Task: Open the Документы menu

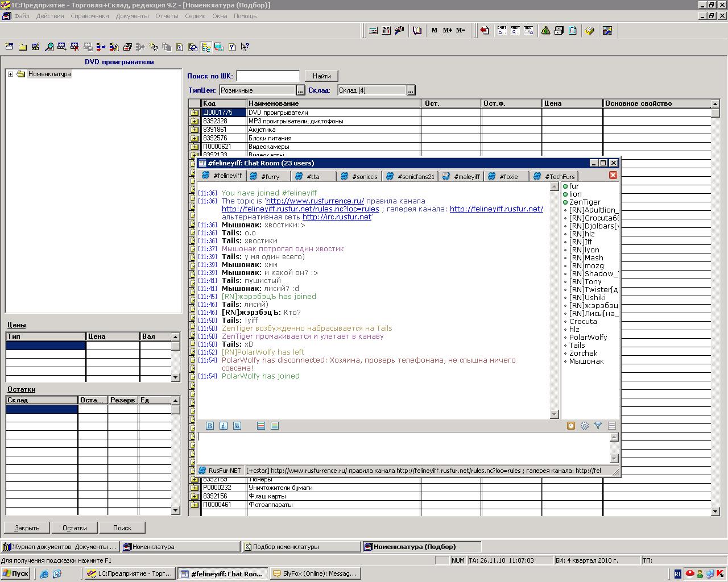Action: pyautogui.click(x=132, y=16)
